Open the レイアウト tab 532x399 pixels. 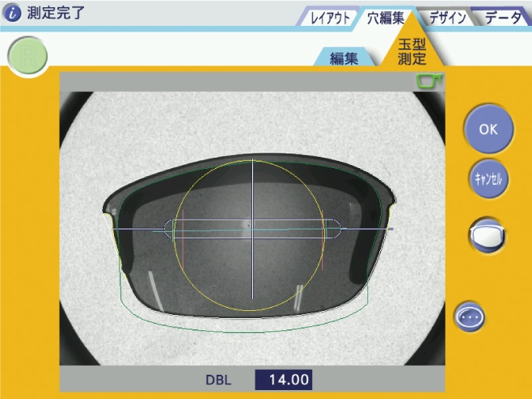(x=328, y=18)
